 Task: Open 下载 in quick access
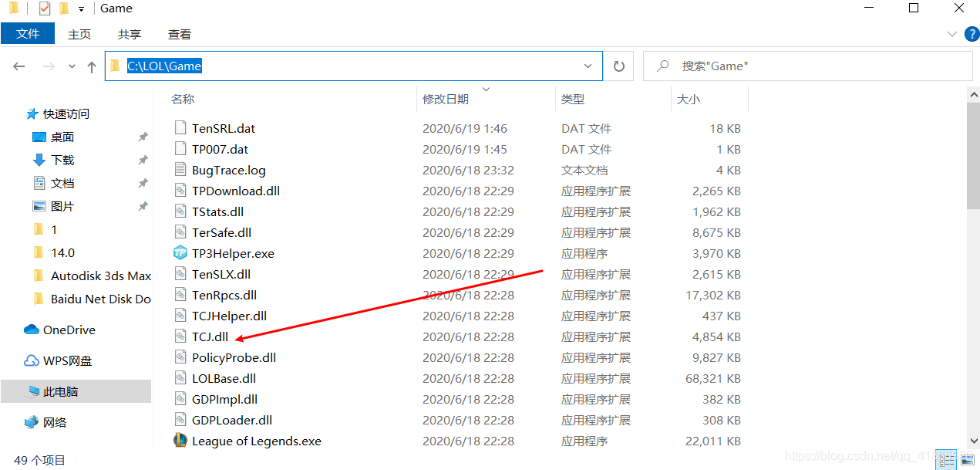pyautogui.click(x=62, y=160)
